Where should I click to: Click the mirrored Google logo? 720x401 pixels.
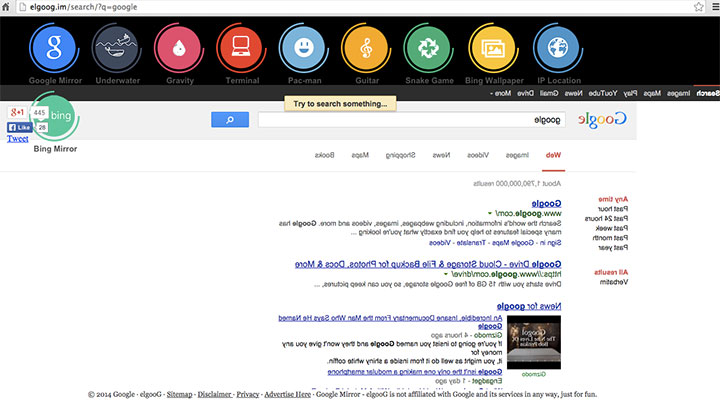pyautogui.click(x=602, y=119)
